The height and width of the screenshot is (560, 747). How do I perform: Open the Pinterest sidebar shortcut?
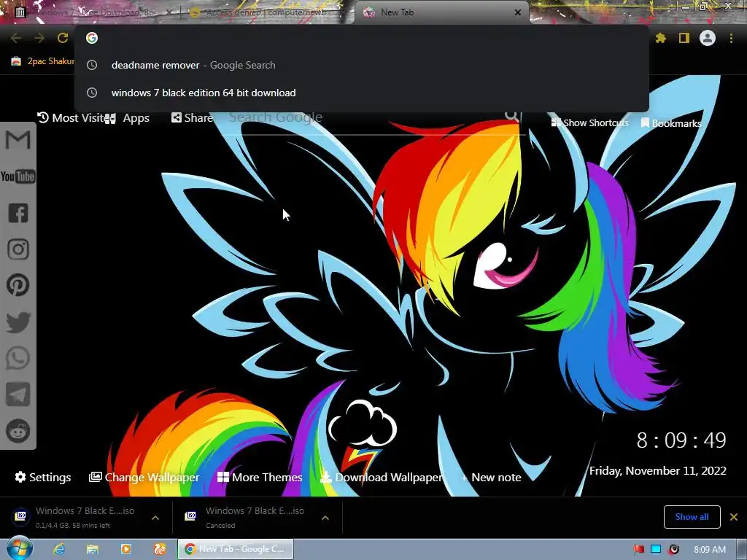click(x=18, y=285)
